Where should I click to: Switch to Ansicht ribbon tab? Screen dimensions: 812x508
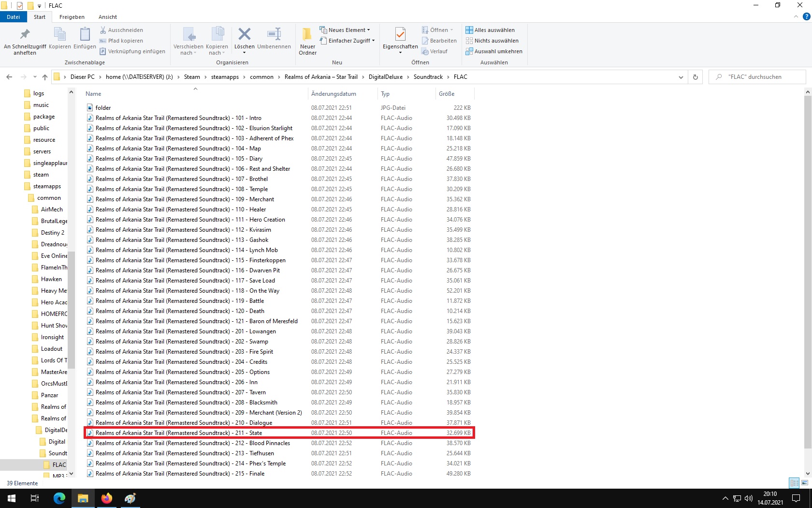108,17
